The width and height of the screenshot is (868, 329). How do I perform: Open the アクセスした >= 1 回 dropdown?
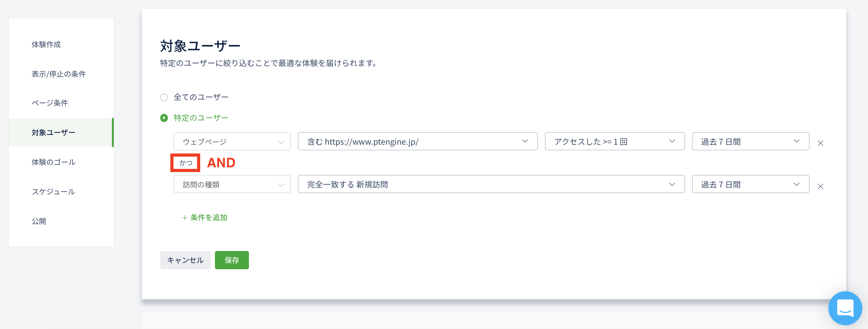[x=615, y=141]
